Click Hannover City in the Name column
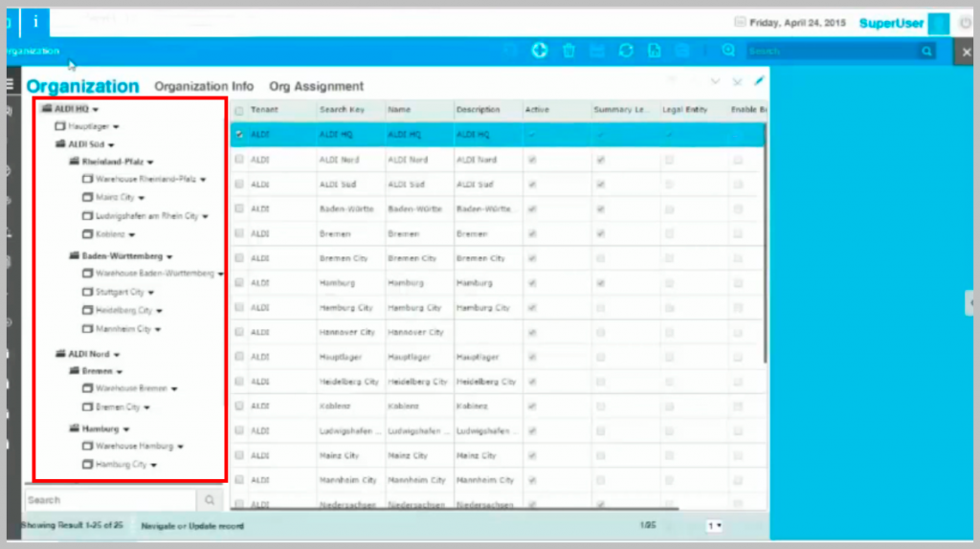Screen dimensions: 980x549 point(415,332)
